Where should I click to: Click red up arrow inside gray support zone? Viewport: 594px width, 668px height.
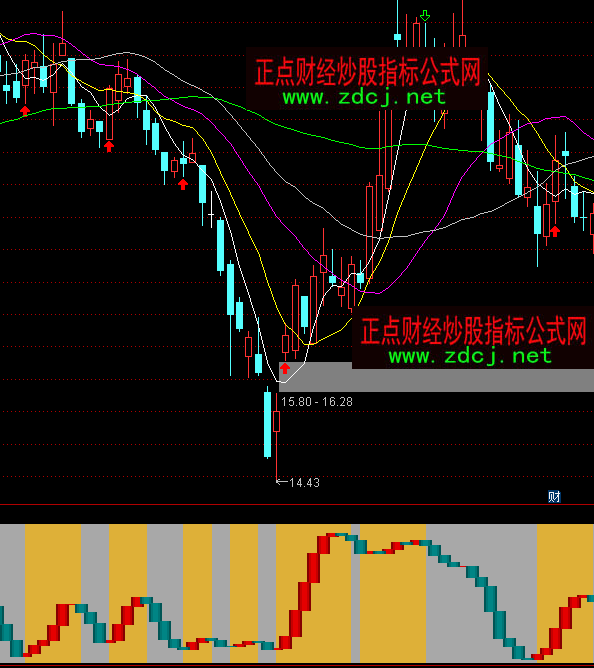285,368
